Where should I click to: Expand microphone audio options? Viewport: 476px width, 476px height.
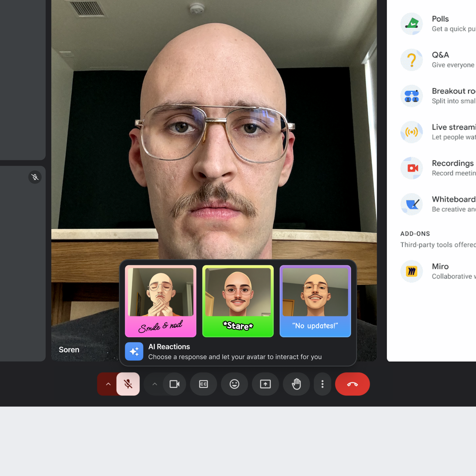point(108,384)
